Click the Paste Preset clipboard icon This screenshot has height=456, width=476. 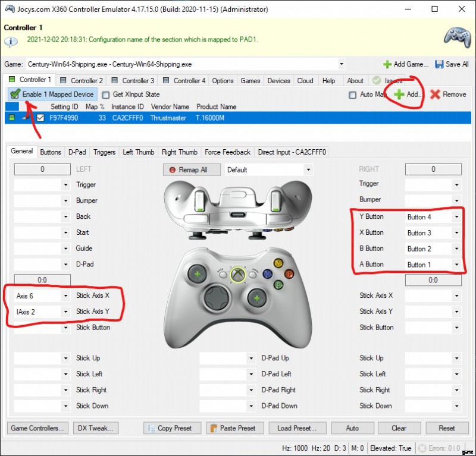coord(214,428)
